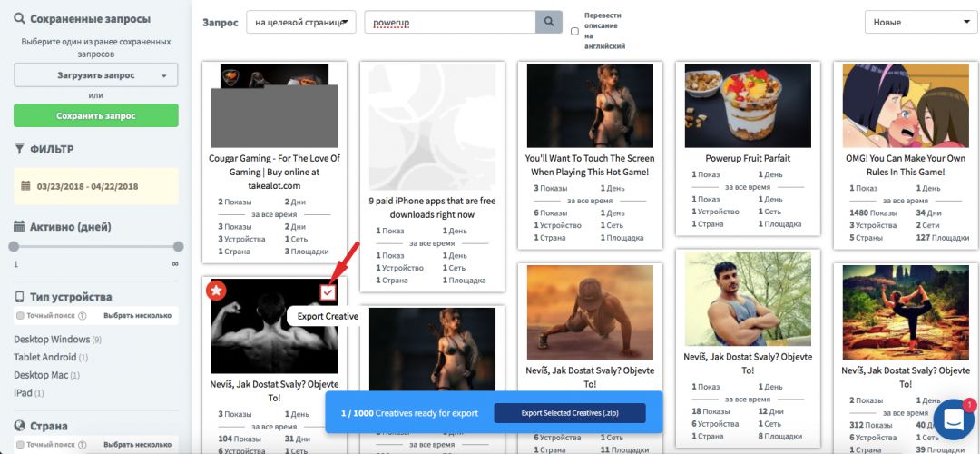Click the powerup search input field
Image resolution: width=980 pixels, height=454 pixels.
point(450,22)
